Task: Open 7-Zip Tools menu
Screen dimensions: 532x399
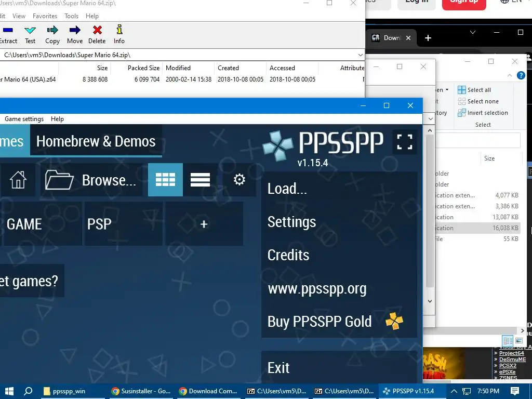Action: pos(71,16)
